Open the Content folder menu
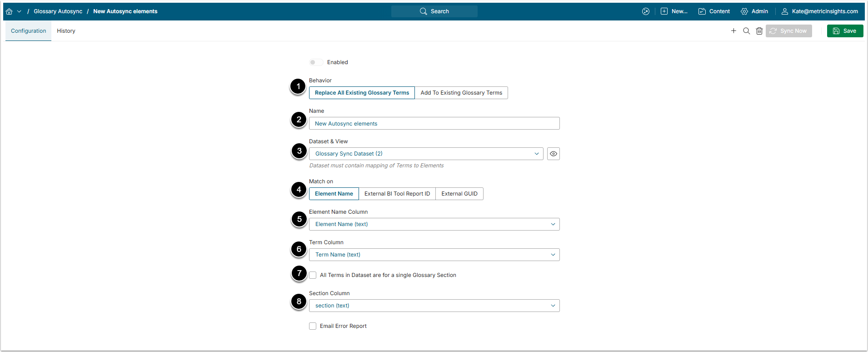Screen dimensions: 868x352 714,11
